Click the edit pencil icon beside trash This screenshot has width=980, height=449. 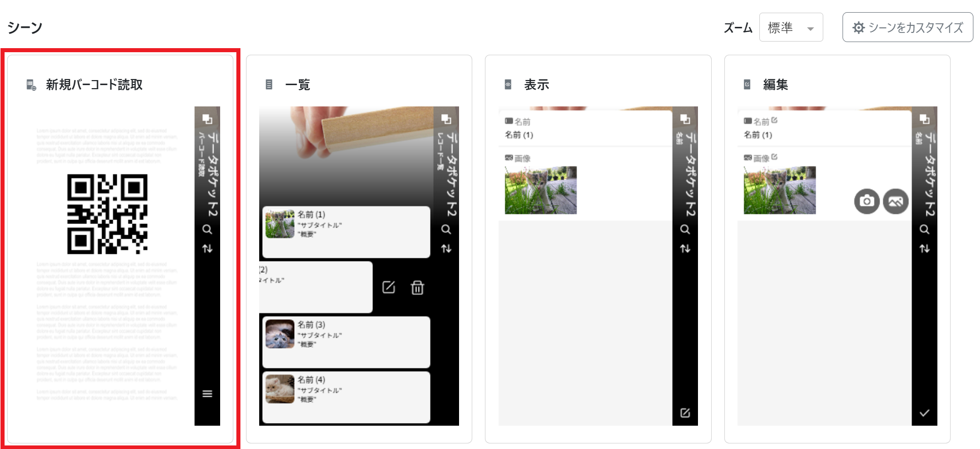[x=389, y=287]
